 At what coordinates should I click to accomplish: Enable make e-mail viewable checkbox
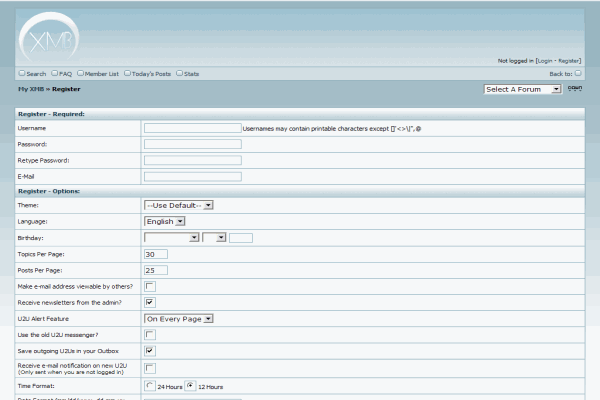click(x=150, y=286)
